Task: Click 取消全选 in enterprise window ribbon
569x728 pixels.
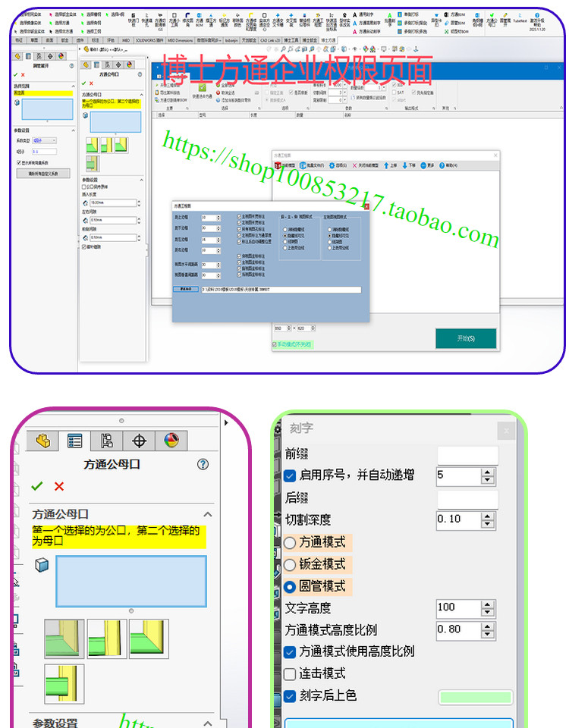Action: (225, 93)
